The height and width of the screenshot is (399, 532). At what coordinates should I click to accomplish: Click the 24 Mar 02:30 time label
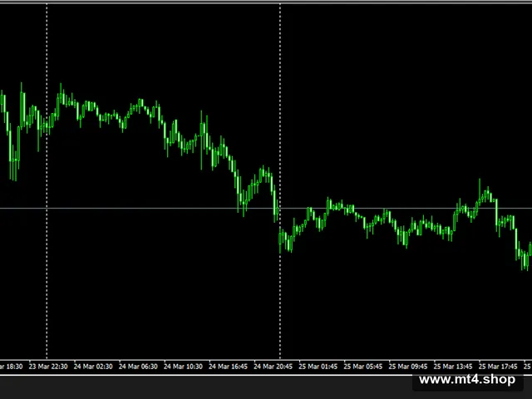click(x=93, y=367)
